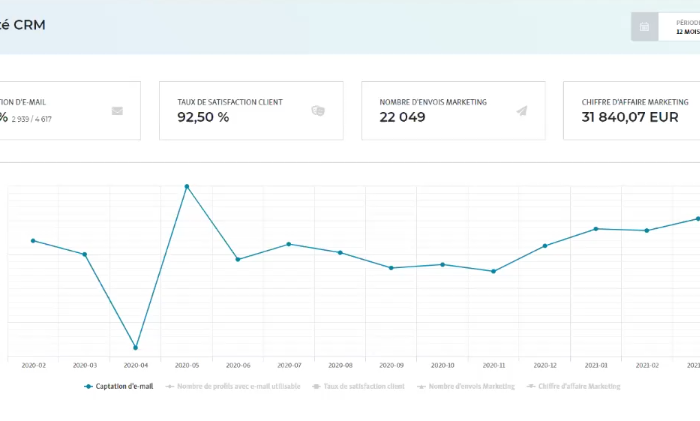The image size is (700, 421).
Task: Select the Chiffre d'affaire Marketing card
Action: coord(632,110)
